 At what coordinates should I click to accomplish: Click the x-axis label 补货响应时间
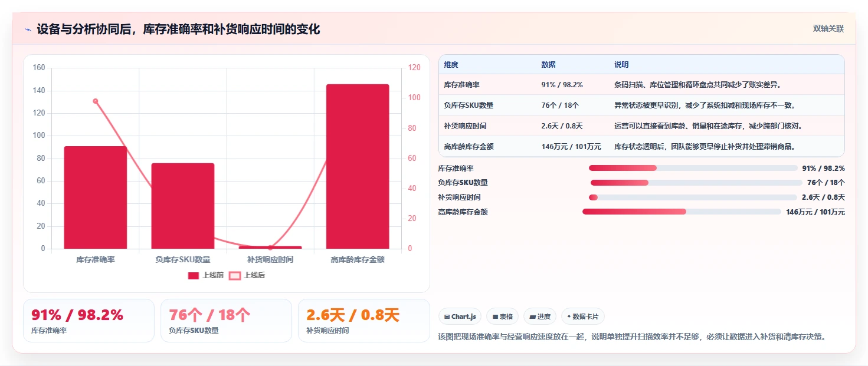click(270, 259)
